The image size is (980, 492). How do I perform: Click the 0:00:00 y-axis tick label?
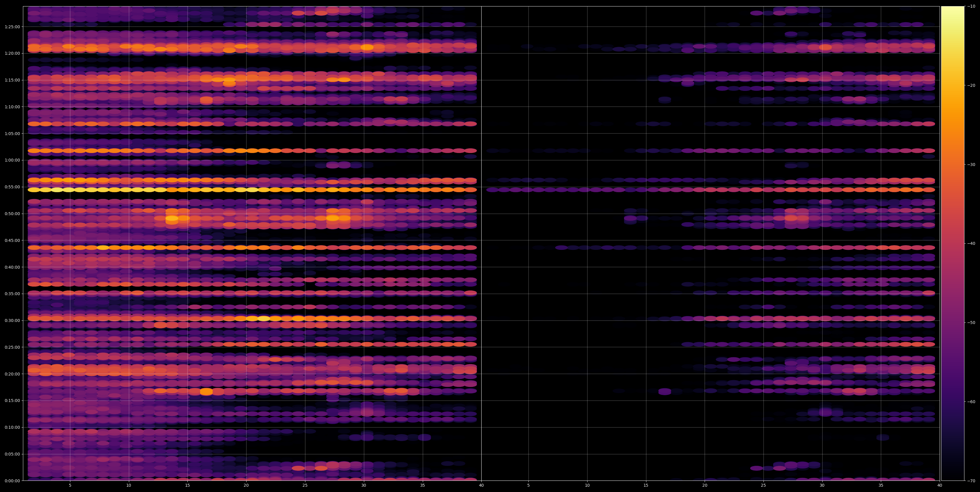12,481
